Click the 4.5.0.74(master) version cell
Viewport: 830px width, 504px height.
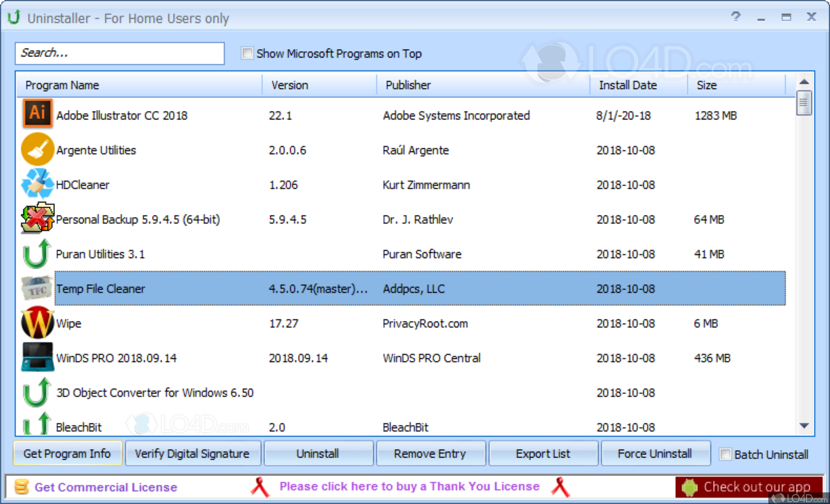tap(318, 289)
